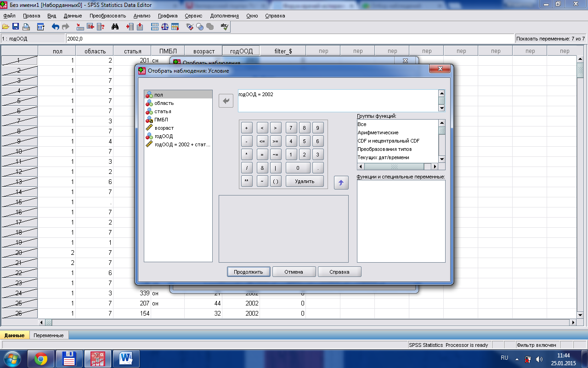The image size is (588, 368).
Task: Click the Отмена button in the dialog
Action: (x=294, y=272)
